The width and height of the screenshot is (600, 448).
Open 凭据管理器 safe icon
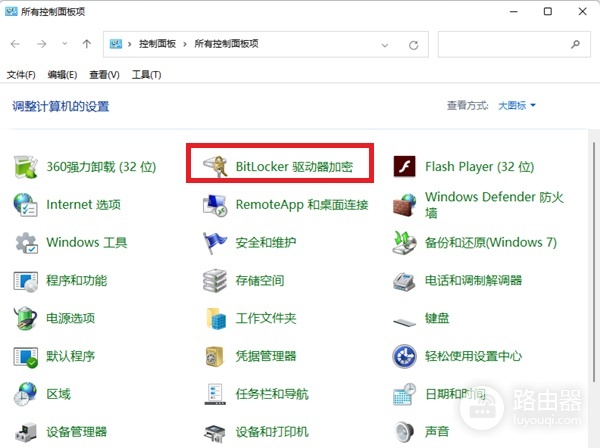pos(214,357)
